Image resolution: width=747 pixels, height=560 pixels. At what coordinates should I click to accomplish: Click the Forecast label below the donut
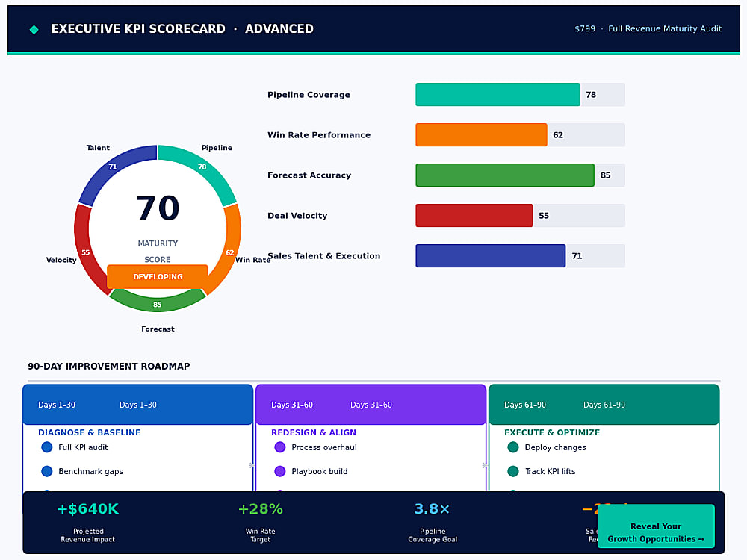pyautogui.click(x=158, y=329)
